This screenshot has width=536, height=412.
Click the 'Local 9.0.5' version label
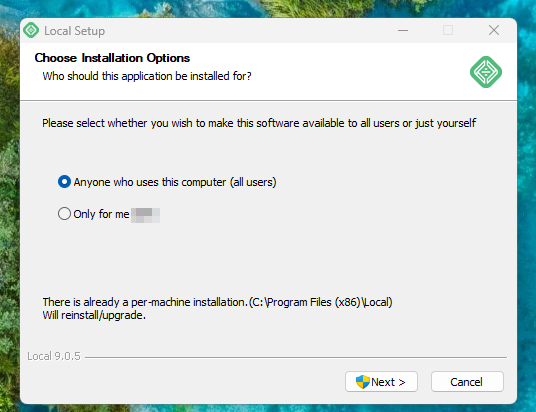point(54,356)
